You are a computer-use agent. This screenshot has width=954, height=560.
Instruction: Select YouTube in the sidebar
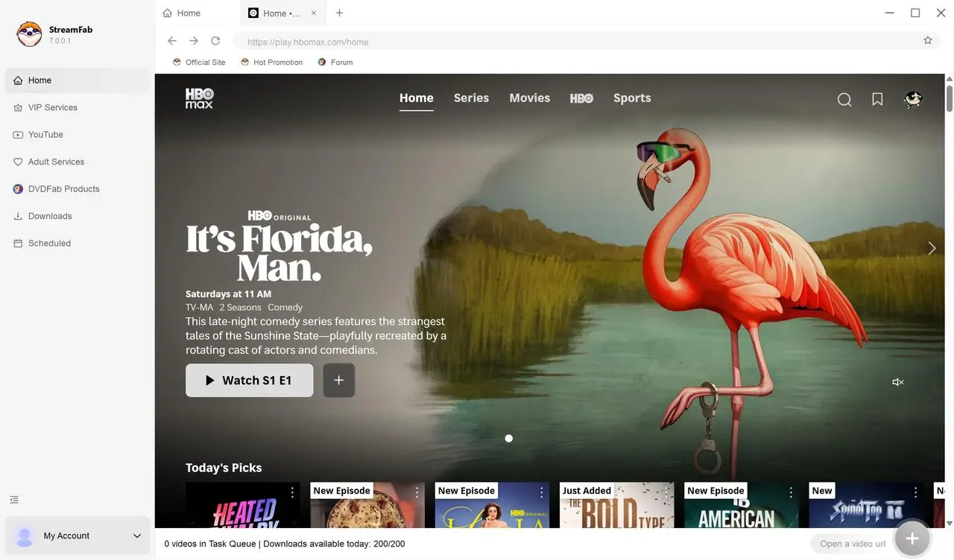pyautogui.click(x=78, y=135)
